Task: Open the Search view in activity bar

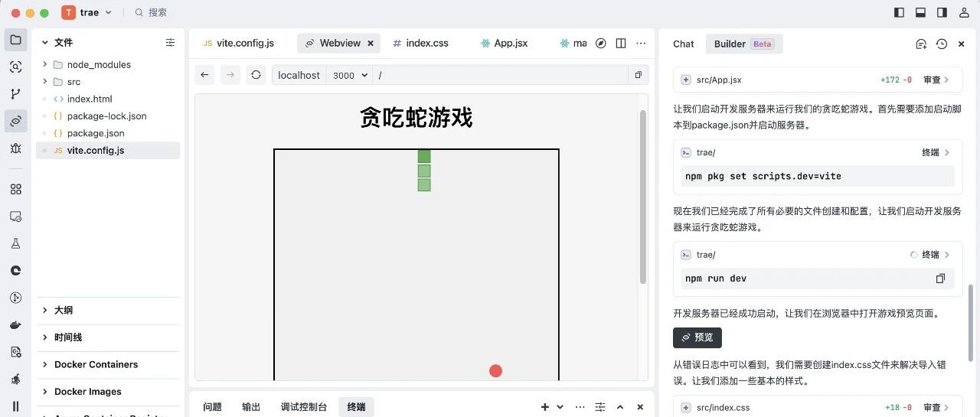Action: pos(15,67)
